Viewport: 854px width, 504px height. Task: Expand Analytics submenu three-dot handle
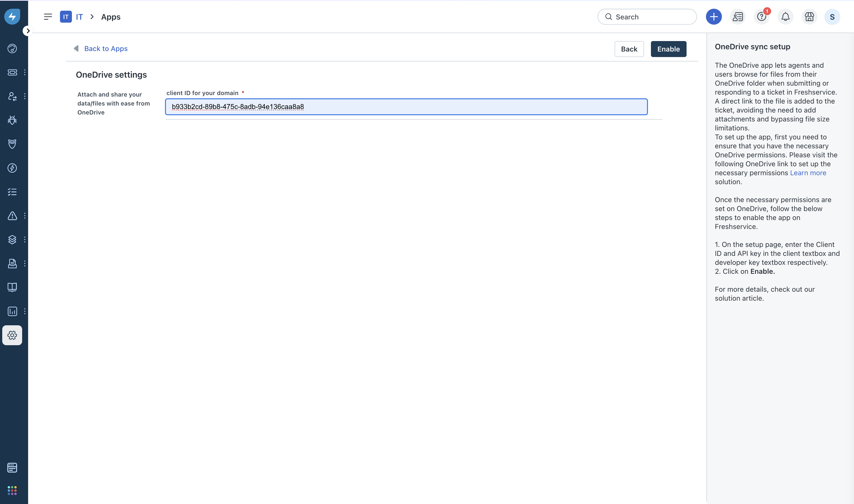click(25, 311)
